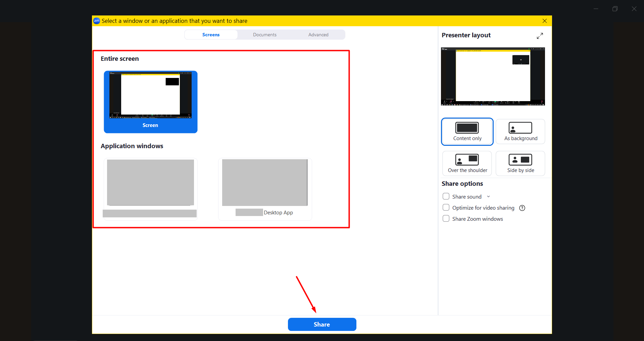The width and height of the screenshot is (644, 341).
Task: Enable Share Zoom windows checkbox
Action: 446,219
